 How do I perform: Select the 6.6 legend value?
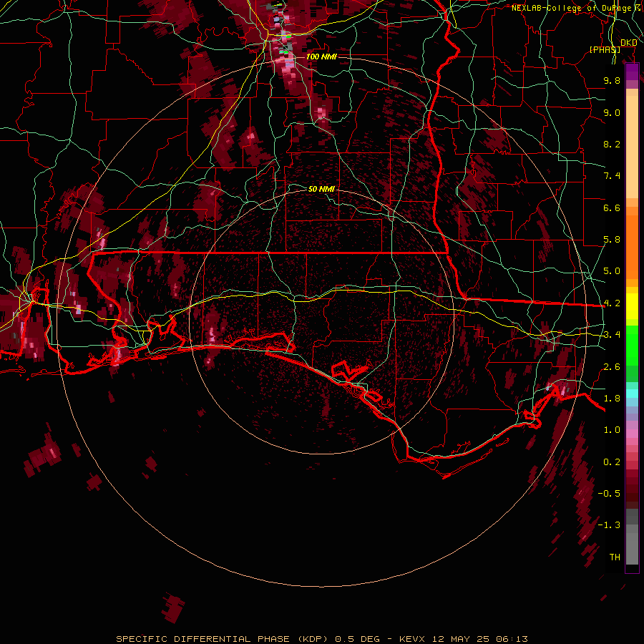612,208
